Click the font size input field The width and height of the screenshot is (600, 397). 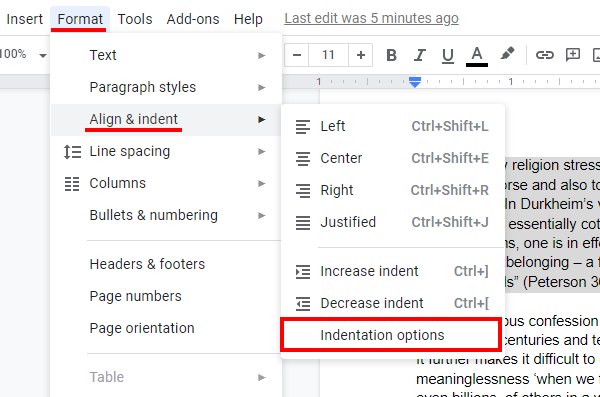328,55
